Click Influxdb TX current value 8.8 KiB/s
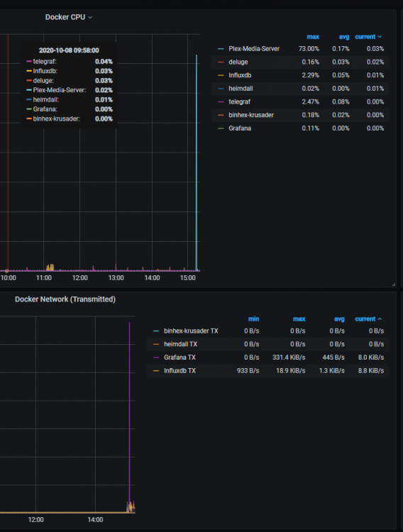This screenshot has width=403, height=532. pyautogui.click(x=371, y=370)
